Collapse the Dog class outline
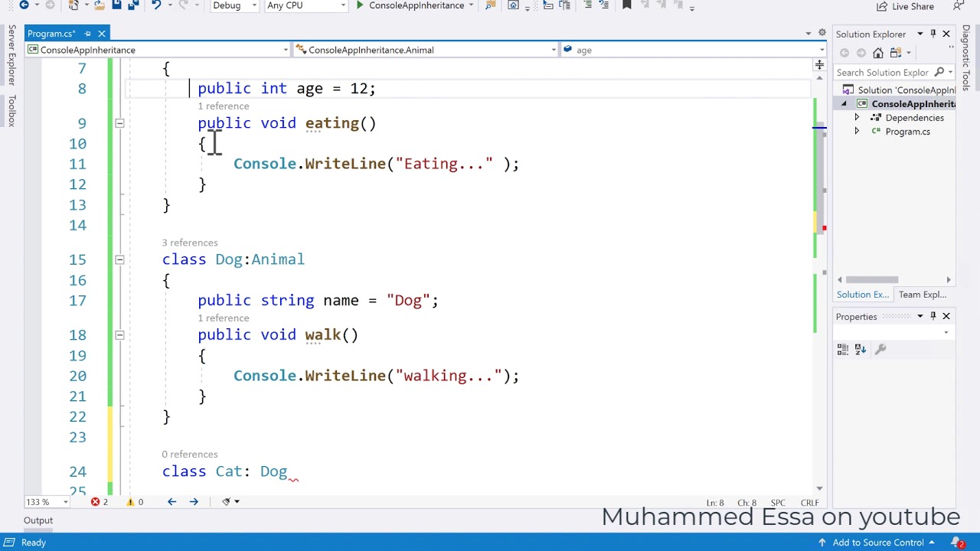The height and width of the screenshot is (551, 980). (x=119, y=259)
